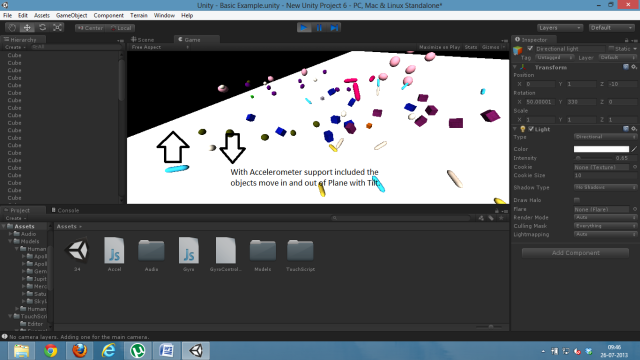Select the Audio folder asset icon

[x=151, y=250]
